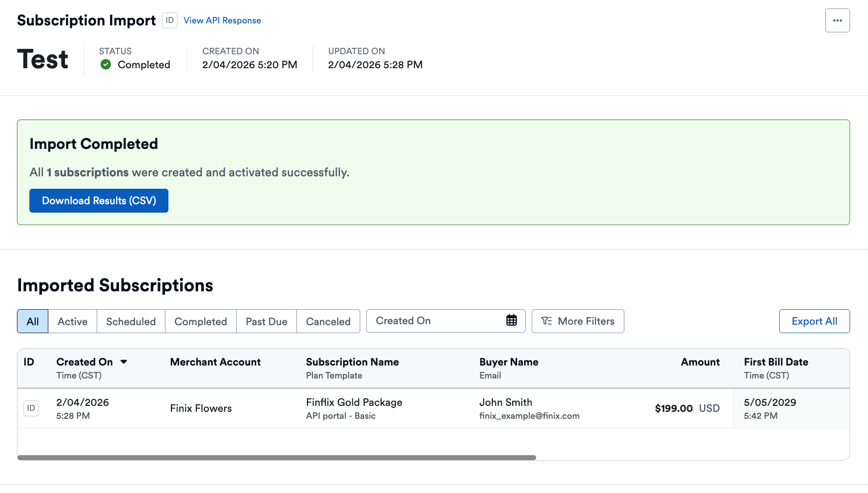Click the horizontal scrollbar below the table

(x=274, y=457)
